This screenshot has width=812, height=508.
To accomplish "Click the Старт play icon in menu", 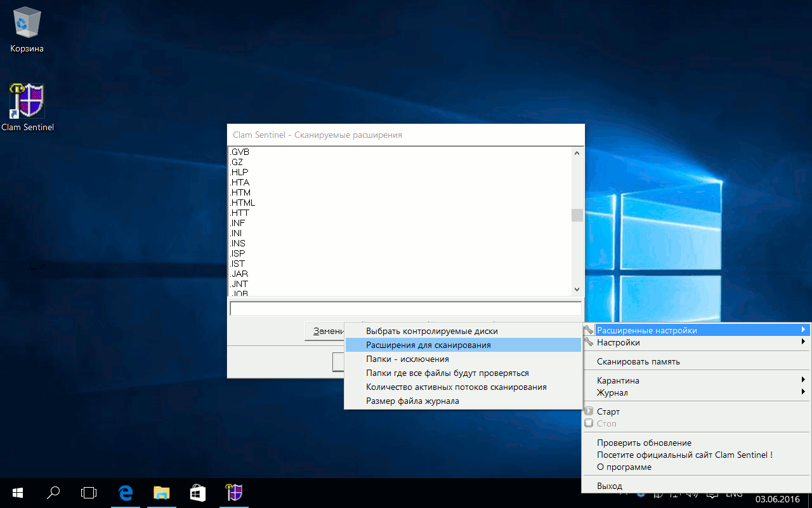I will click(x=589, y=411).
